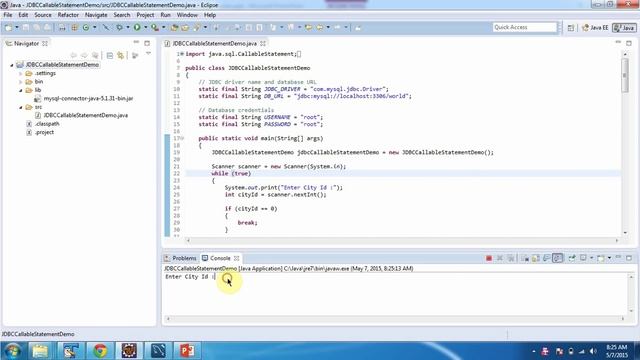Screen dimensions: 640x360
Task: Minimize the Navigator view
Action: (136, 43)
